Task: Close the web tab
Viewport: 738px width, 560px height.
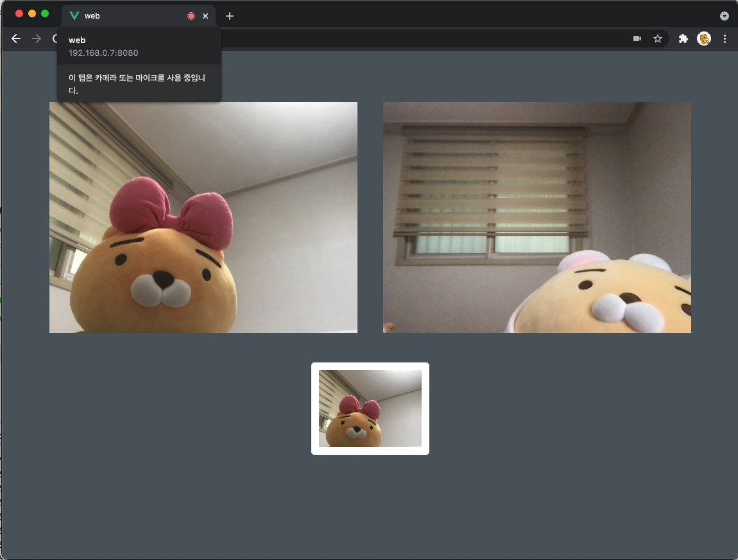Action: [205, 16]
